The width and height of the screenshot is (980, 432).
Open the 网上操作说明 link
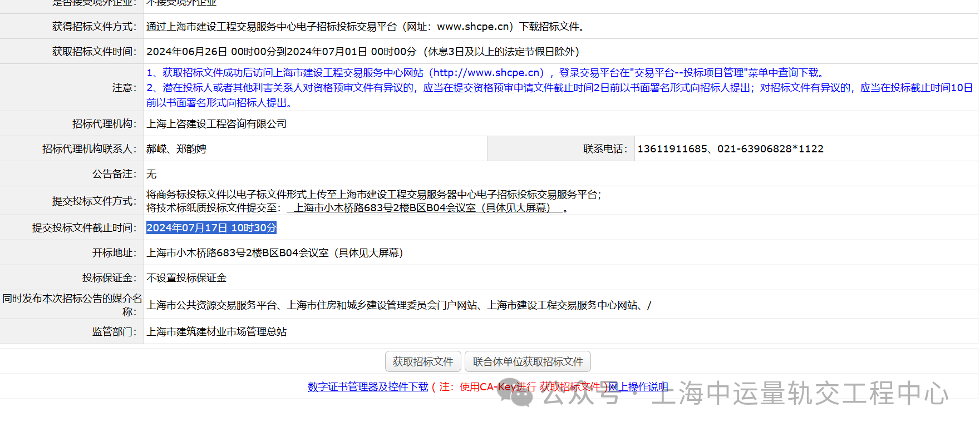click(x=638, y=386)
